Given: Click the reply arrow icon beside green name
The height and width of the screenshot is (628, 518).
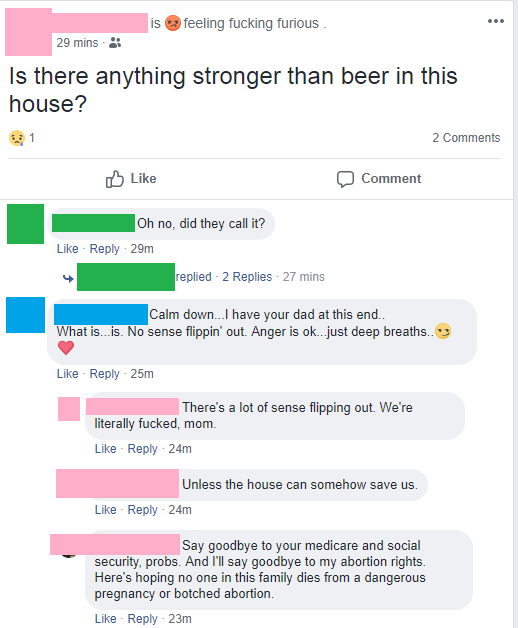Looking at the screenshot, I should [x=68, y=278].
